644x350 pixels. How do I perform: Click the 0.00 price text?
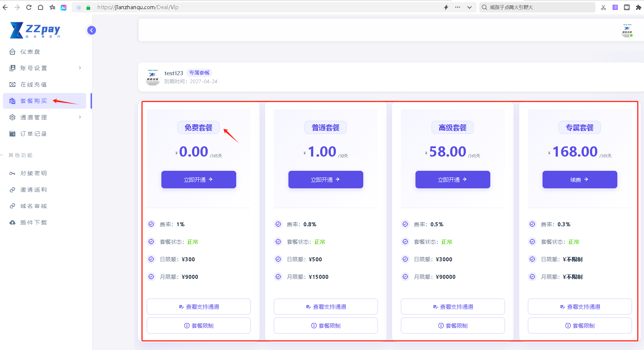(x=193, y=152)
